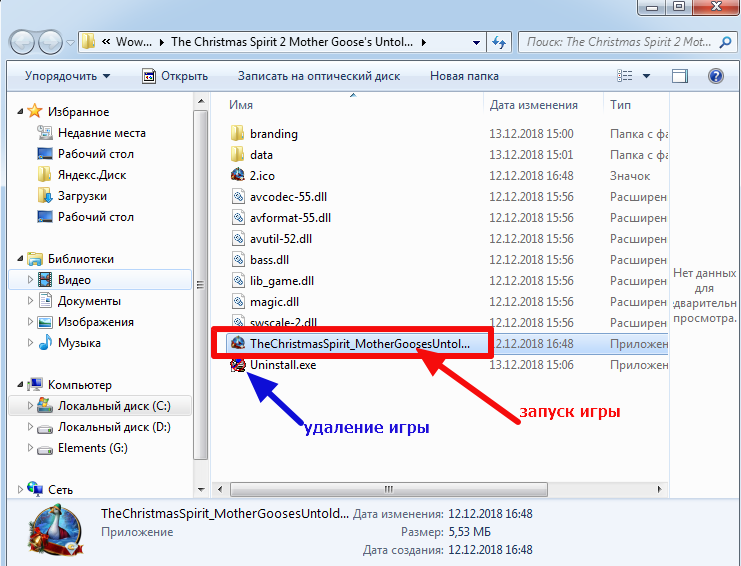Click the Wow... breadcrumb segment
Screen dimensions: 741x566
coord(134,42)
